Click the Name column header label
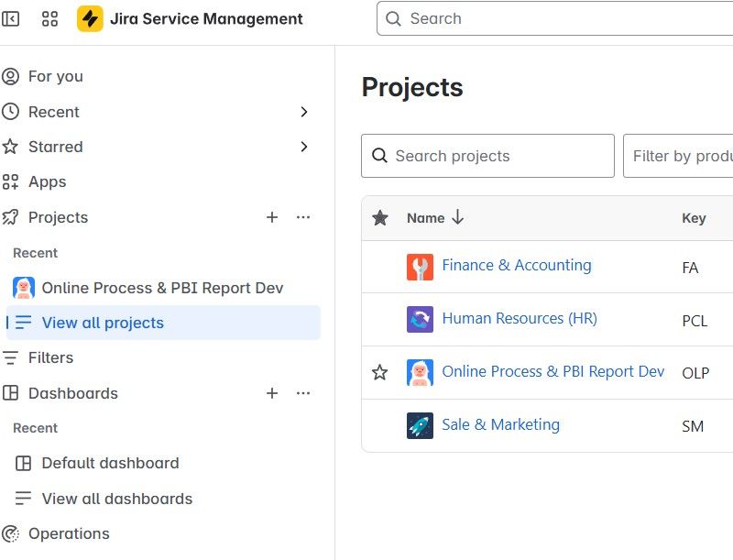This screenshot has height=560, width=733. tap(425, 218)
